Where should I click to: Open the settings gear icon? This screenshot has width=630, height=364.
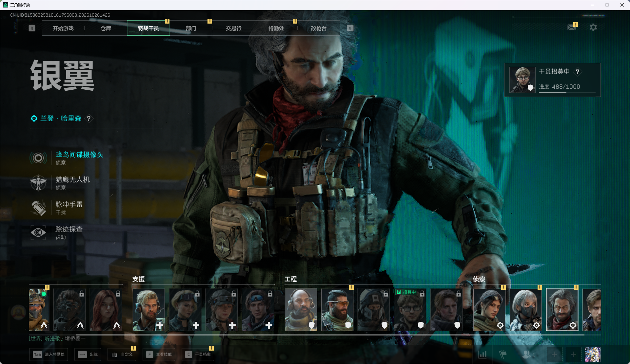[x=593, y=27]
